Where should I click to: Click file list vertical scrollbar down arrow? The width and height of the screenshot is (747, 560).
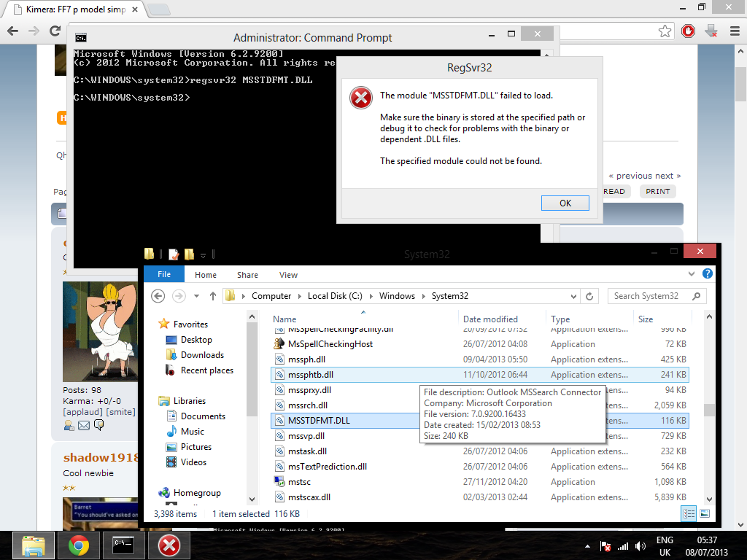click(709, 499)
